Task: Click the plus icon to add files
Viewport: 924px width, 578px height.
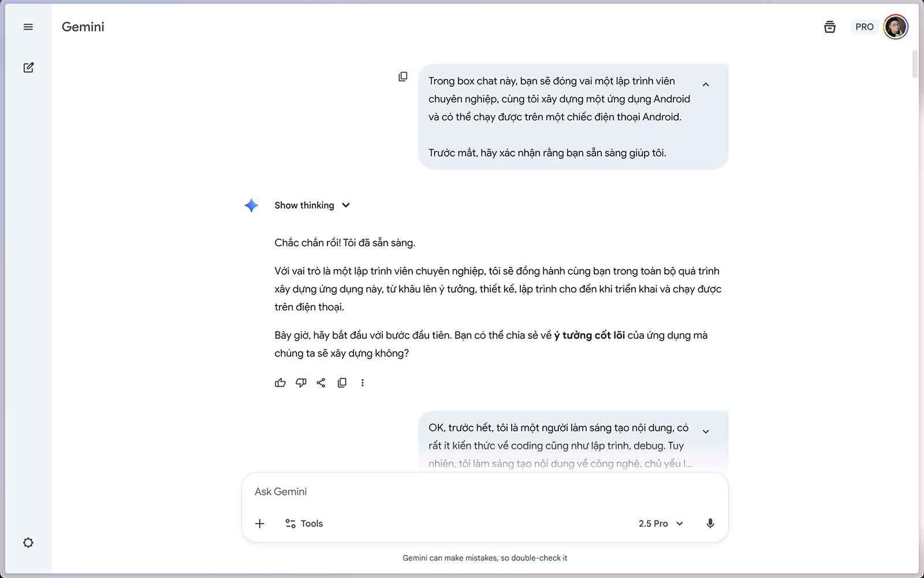Action: (x=260, y=524)
